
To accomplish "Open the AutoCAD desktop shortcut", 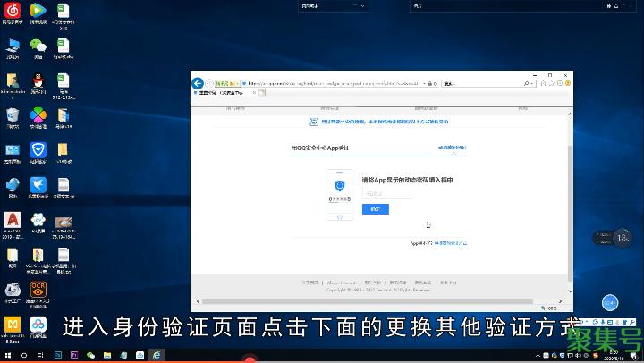I will coord(13,220).
